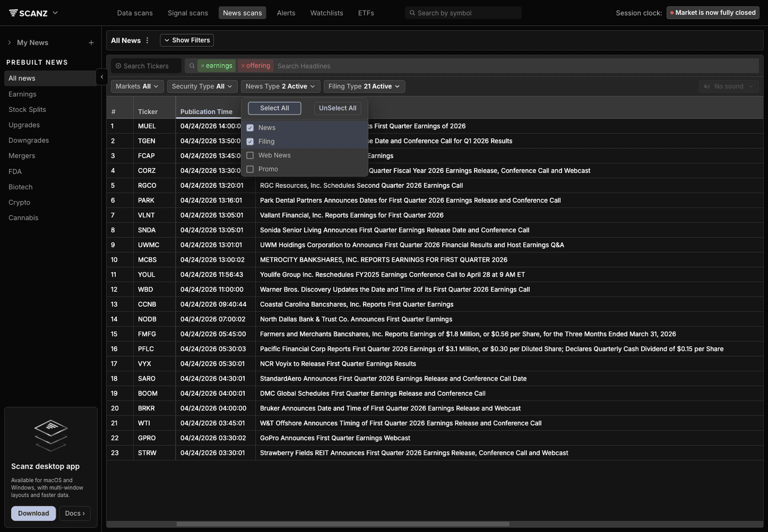Expand the My News section
This screenshot has width=768, height=532.
click(x=10, y=43)
